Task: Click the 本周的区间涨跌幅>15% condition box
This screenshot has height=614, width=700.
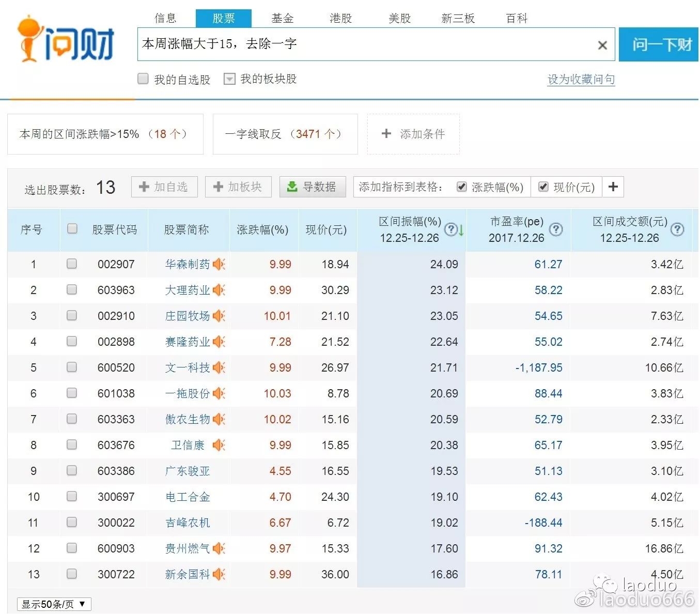Action: [105, 134]
